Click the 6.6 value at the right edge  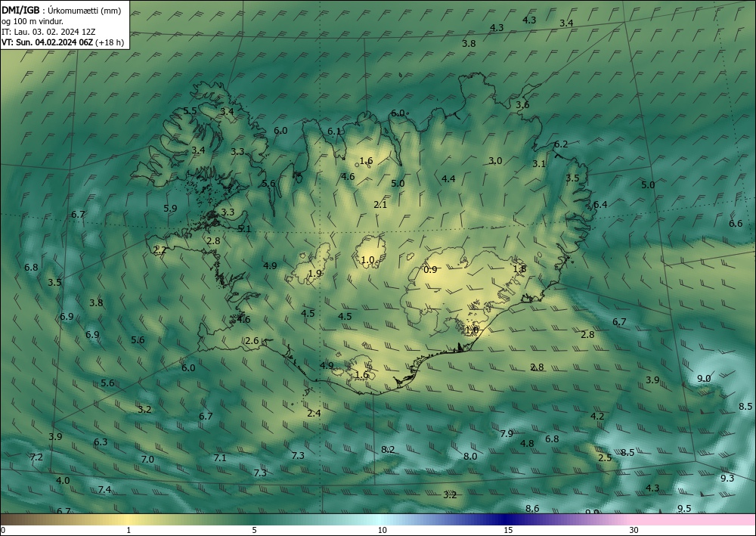(736, 223)
